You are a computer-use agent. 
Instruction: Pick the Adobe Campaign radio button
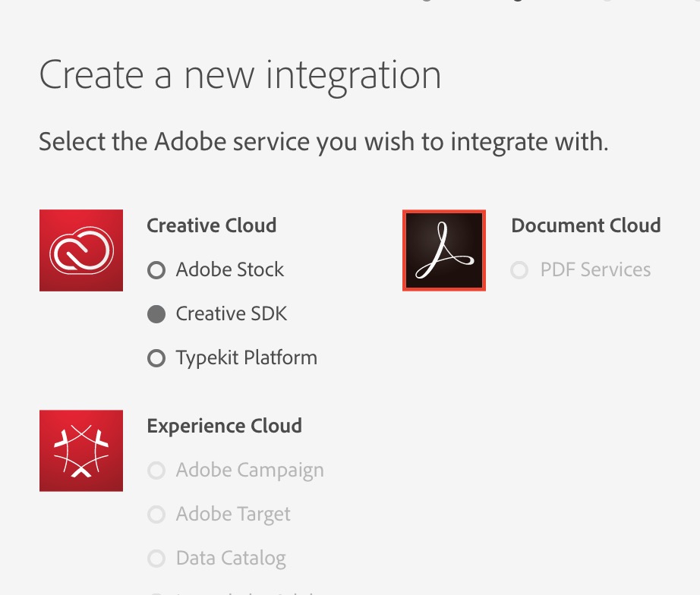[156, 470]
